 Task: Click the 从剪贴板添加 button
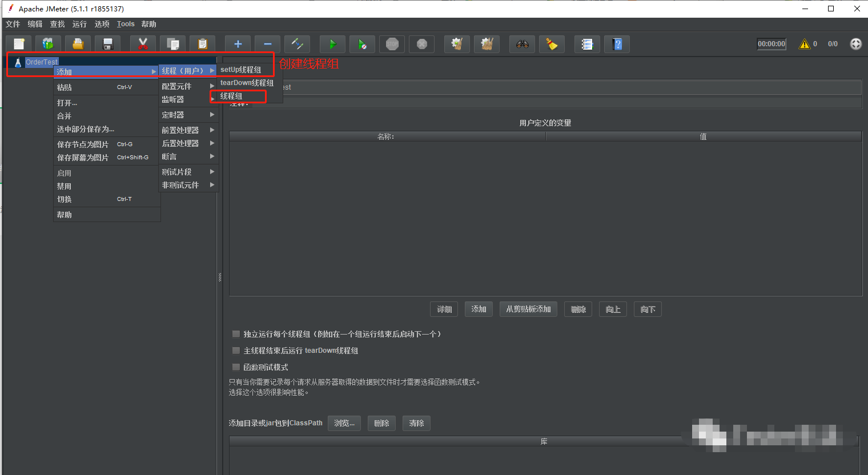(x=528, y=309)
